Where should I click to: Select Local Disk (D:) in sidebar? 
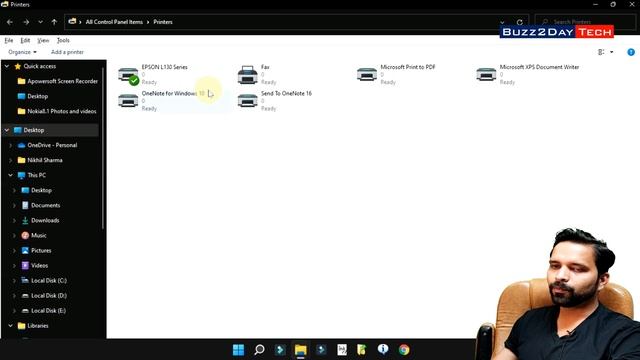coord(49,296)
